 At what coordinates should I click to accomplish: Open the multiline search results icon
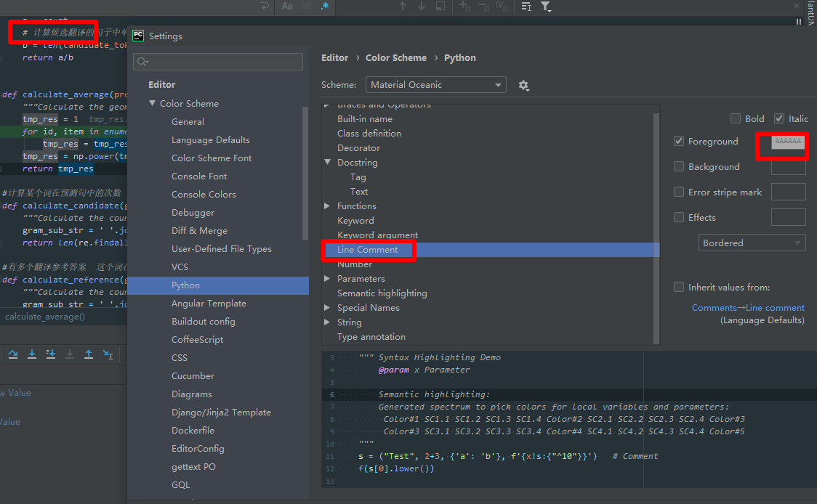pyautogui.click(x=526, y=7)
